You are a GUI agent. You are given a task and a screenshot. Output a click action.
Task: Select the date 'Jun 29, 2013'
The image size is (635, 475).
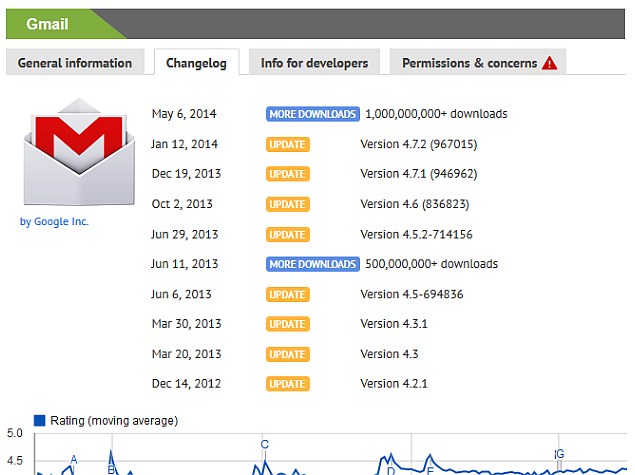coord(185,234)
